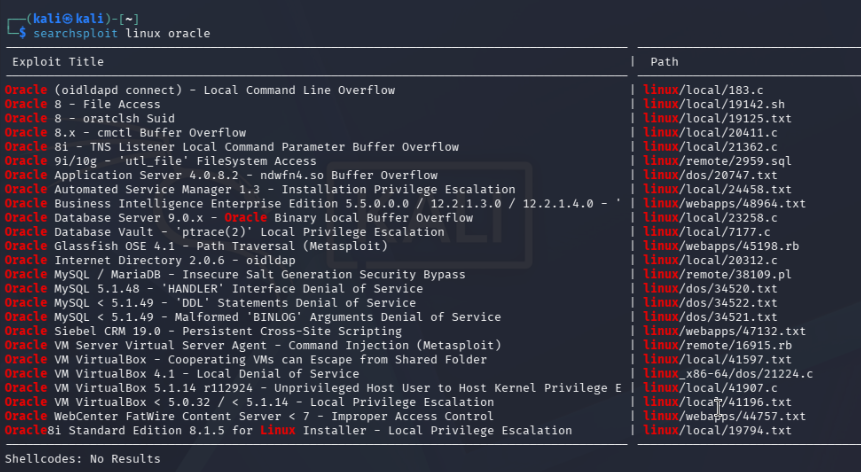Click the path 'linux/dos/34522.txt'

click(711, 303)
